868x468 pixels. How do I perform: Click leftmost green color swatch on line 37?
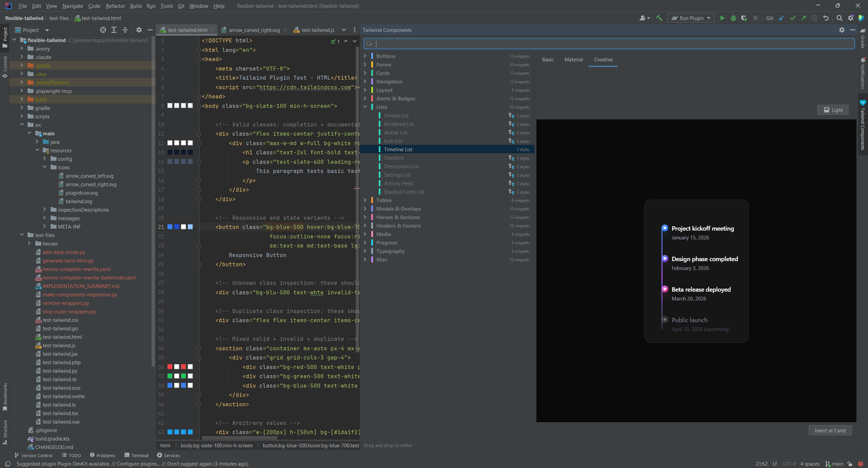pyautogui.click(x=170, y=376)
